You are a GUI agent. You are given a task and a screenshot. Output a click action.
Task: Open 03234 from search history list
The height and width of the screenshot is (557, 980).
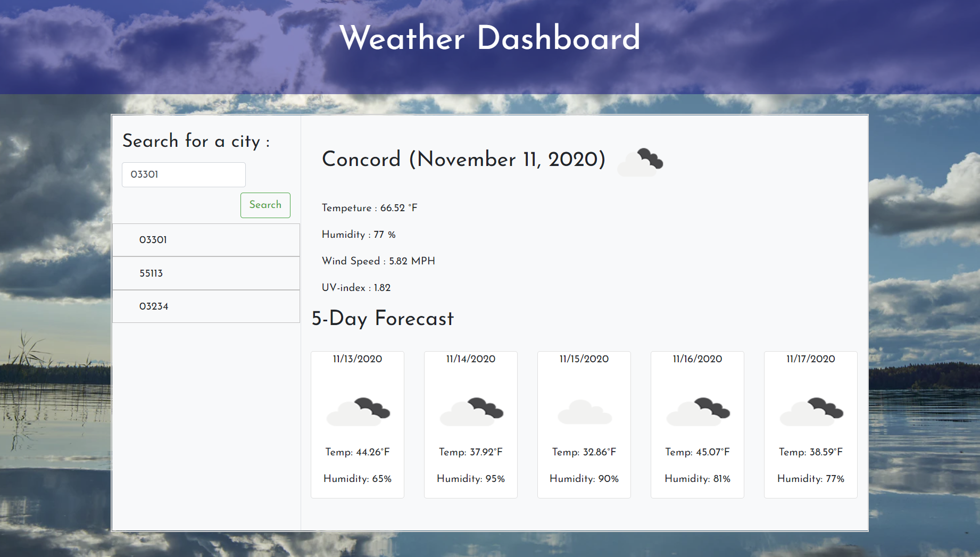(x=206, y=306)
